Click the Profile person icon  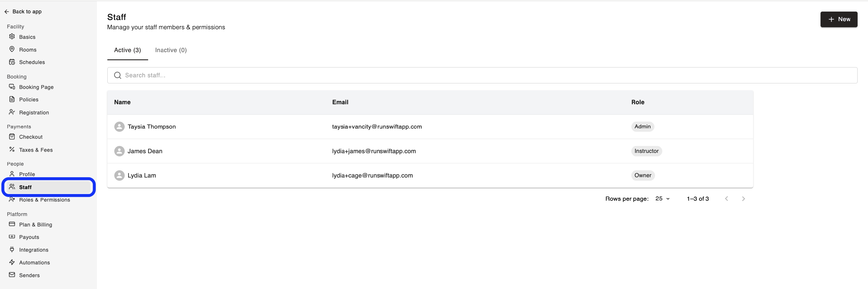12,174
